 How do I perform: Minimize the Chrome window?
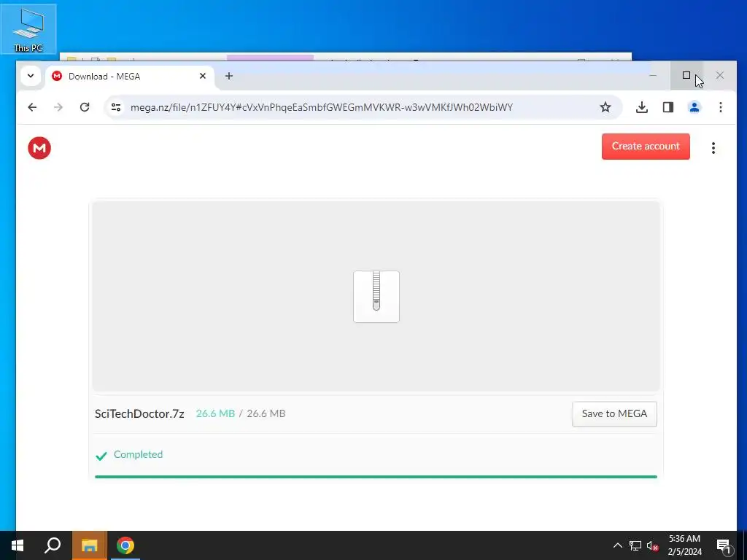(653, 75)
